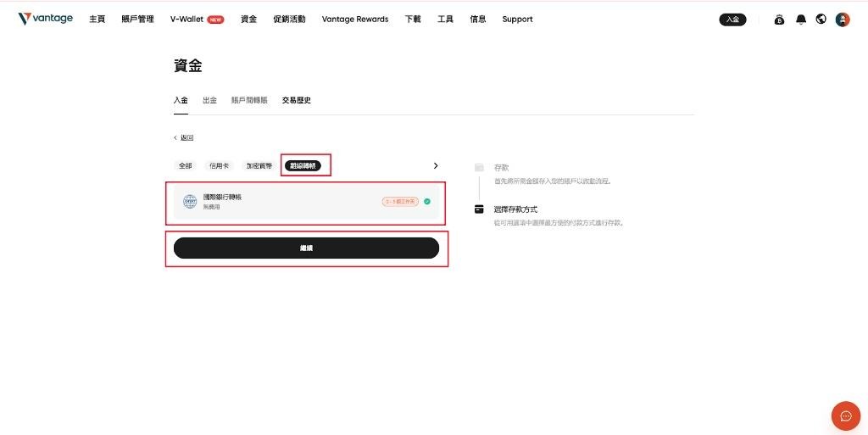Click the 存款 step title

tap(501, 167)
